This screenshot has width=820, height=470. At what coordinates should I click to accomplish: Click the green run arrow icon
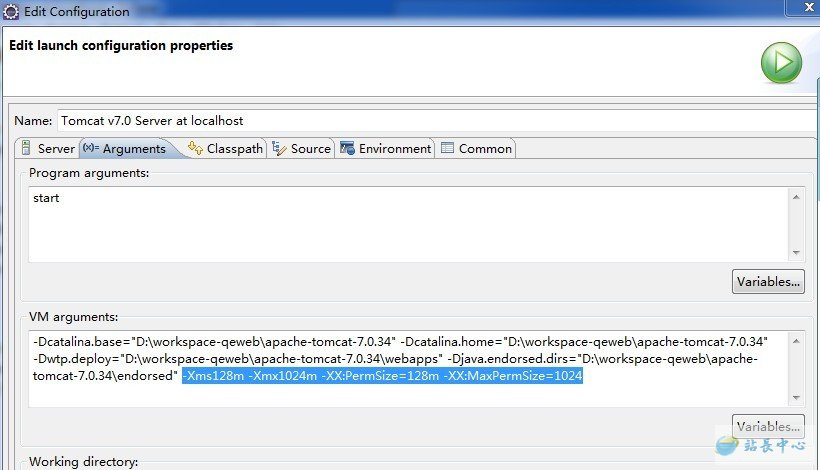click(781, 63)
